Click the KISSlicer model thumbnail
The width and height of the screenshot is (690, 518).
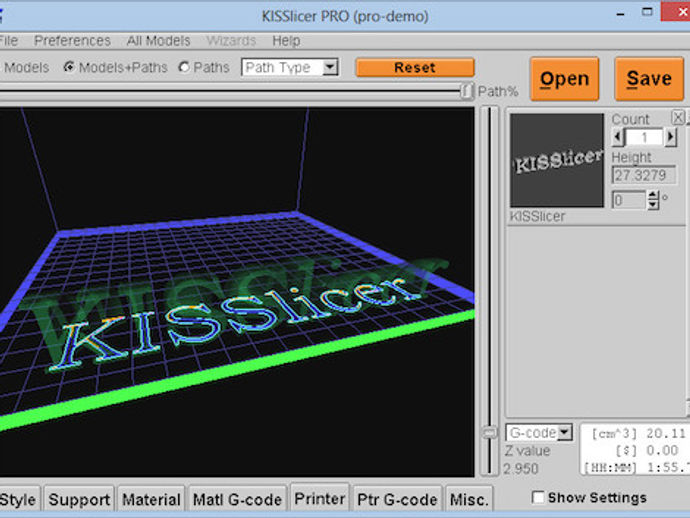pos(557,160)
